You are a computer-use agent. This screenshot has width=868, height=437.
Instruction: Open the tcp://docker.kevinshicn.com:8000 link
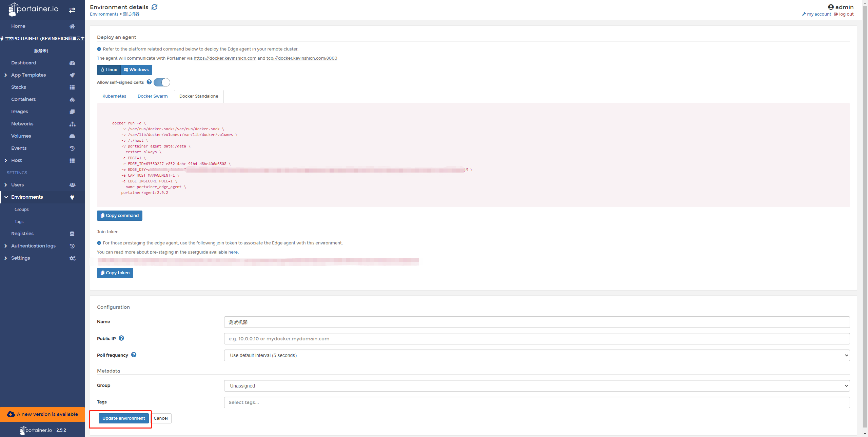302,58
